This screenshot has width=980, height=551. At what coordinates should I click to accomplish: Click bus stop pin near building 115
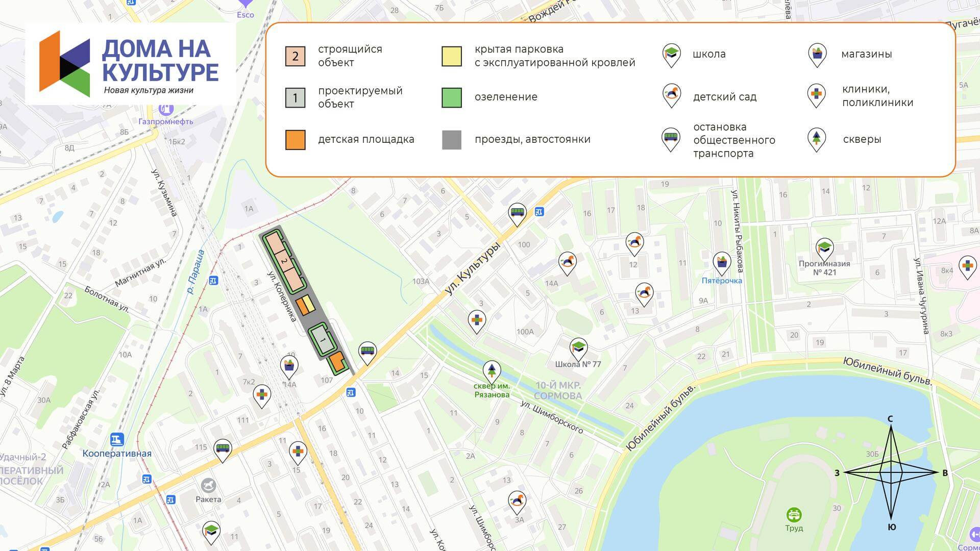pyautogui.click(x=223, y=450)
